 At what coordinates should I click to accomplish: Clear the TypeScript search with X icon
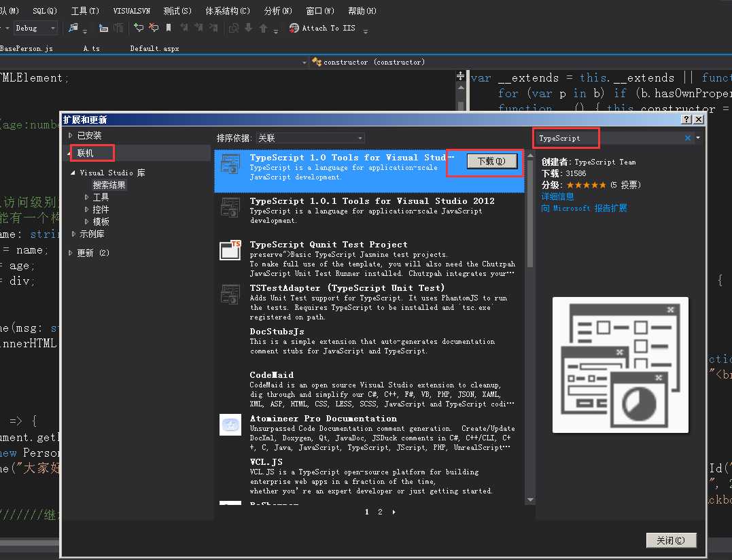click(687, 138)
